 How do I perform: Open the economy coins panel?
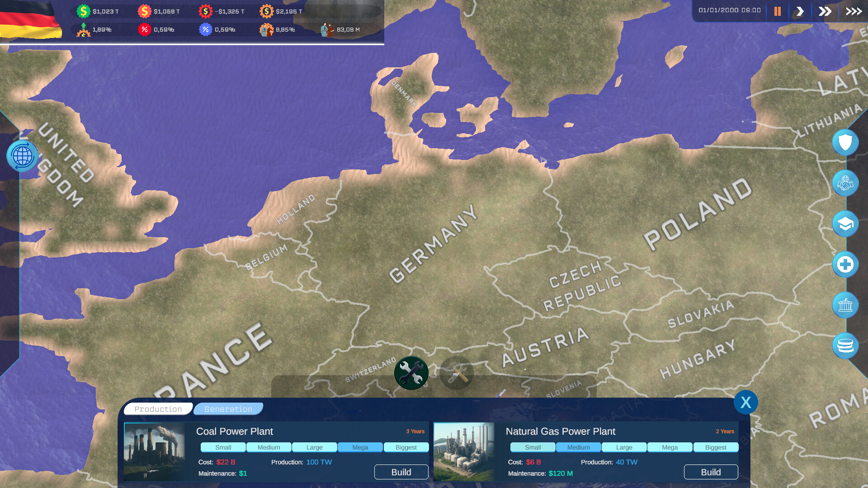[x=845, y=346]
